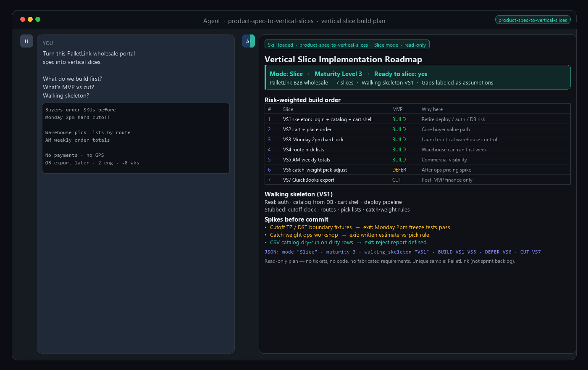Click the 'Walking skeleton?' question line

click(x=66, y=96)
